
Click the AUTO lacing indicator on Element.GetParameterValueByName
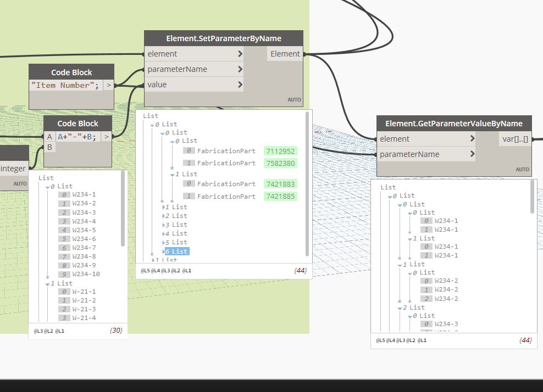pyautogui.click(x=523, y=170)
